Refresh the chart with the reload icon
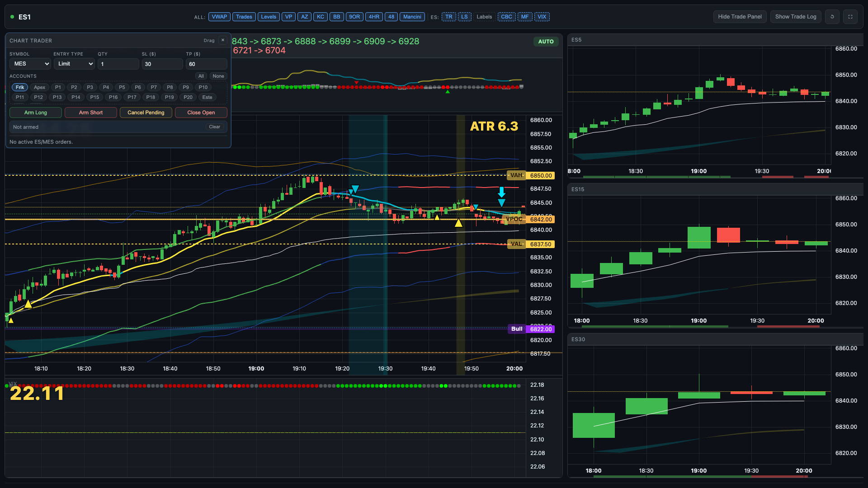Viewport: 868px width, 488px height. coord(832,17)
